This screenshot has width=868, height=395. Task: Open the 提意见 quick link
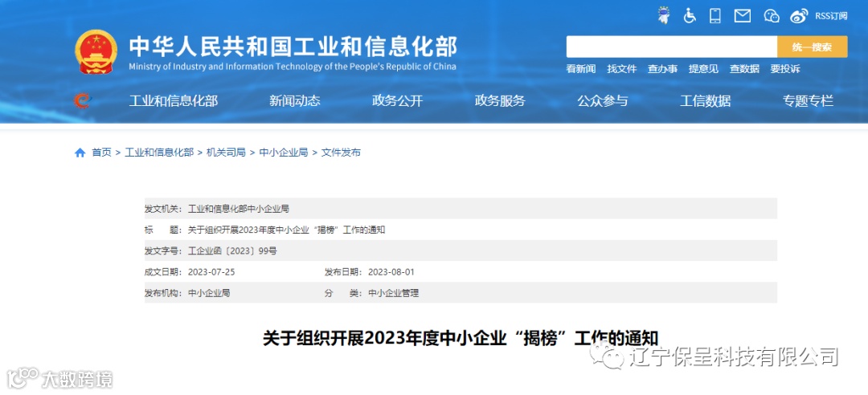703,69
